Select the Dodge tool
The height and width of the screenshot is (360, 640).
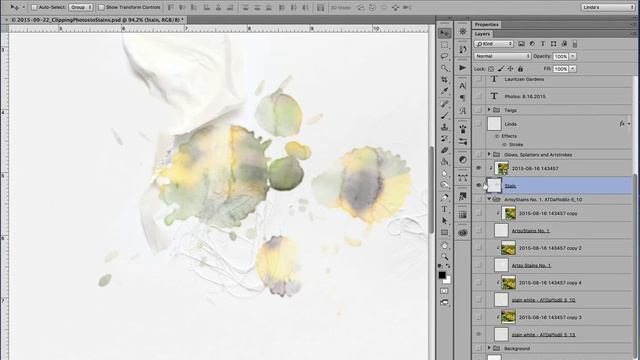click(444, 185)
